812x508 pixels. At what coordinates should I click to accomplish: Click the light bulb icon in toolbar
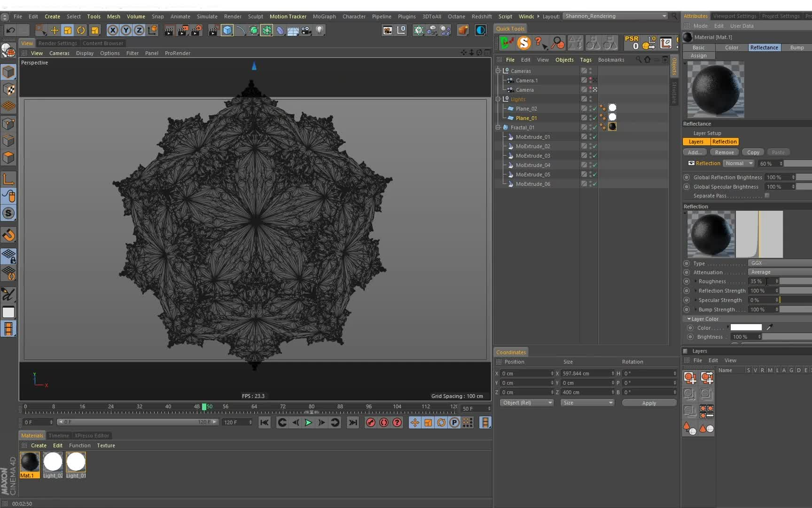pyautogui.click(x=320, y=30)
